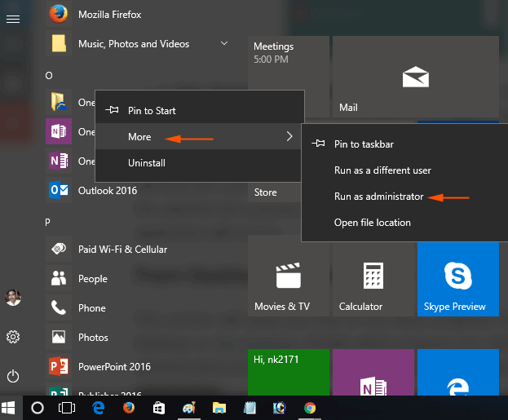The image size is (508, 420).
Task: Open Settings gear in Start menu
Action: 13,337
